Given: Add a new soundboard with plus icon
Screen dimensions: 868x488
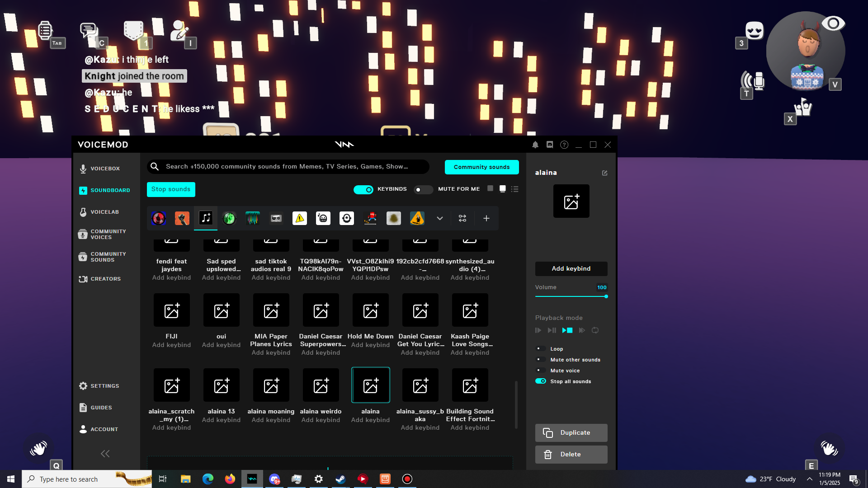Looking at the screenshot, I should pos(486,218).
